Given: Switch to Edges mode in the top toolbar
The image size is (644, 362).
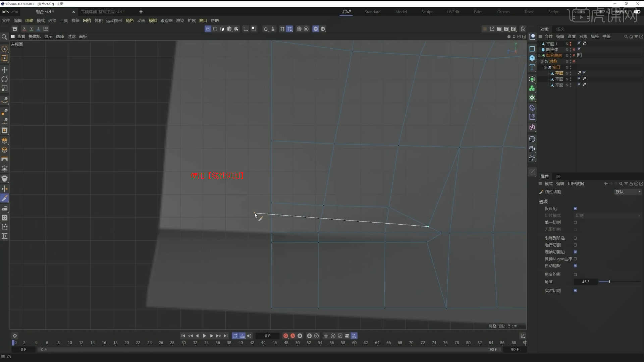Looking at the screenshot, I should 215,29.
